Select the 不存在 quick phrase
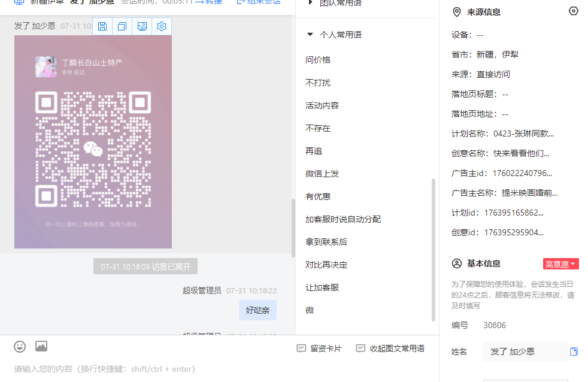The width and height of the screenshot is (588, 382). [x=318, y=128]
